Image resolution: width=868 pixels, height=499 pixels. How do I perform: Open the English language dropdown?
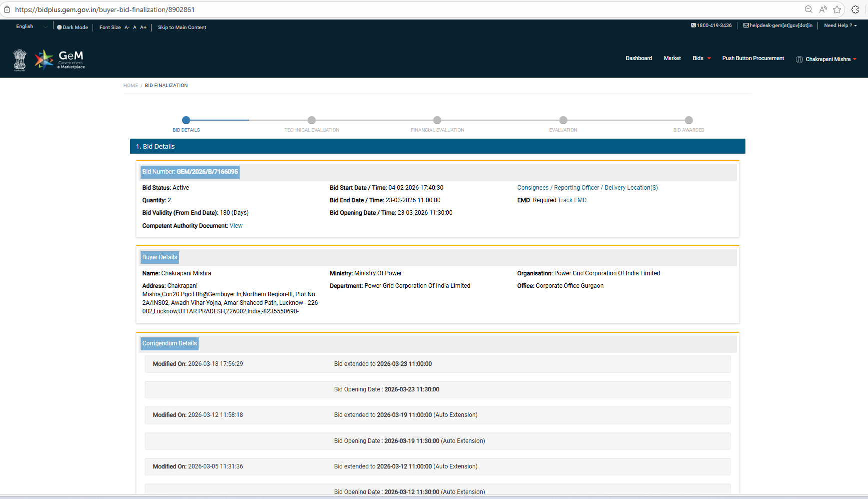[31, 27]
